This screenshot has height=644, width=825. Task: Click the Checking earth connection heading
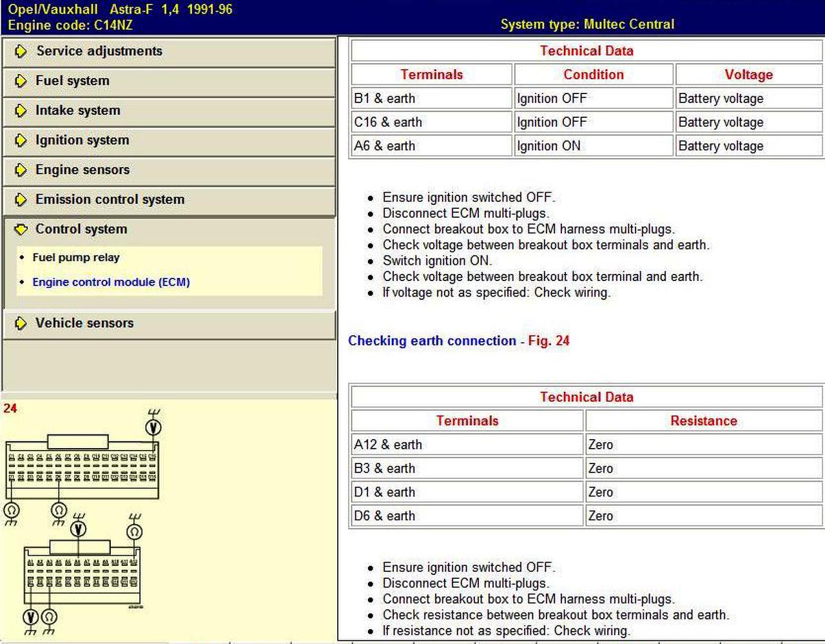(x=432, y=341)
